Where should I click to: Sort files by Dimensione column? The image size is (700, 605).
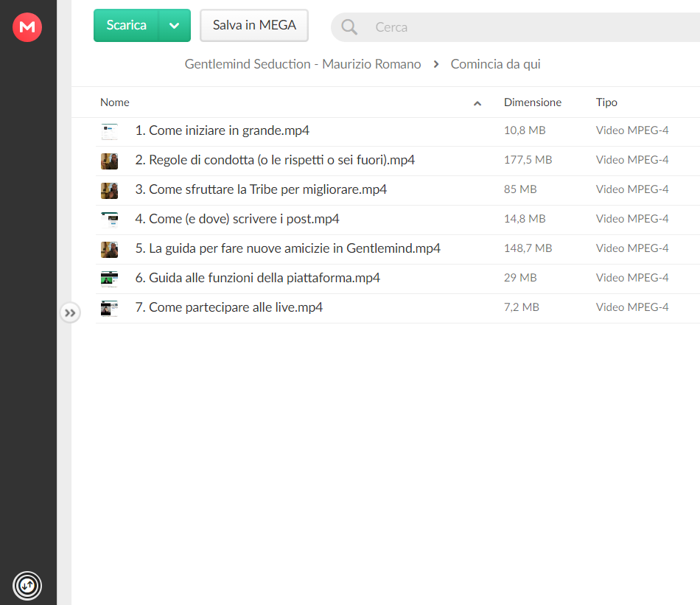click(x=533, y=102)
